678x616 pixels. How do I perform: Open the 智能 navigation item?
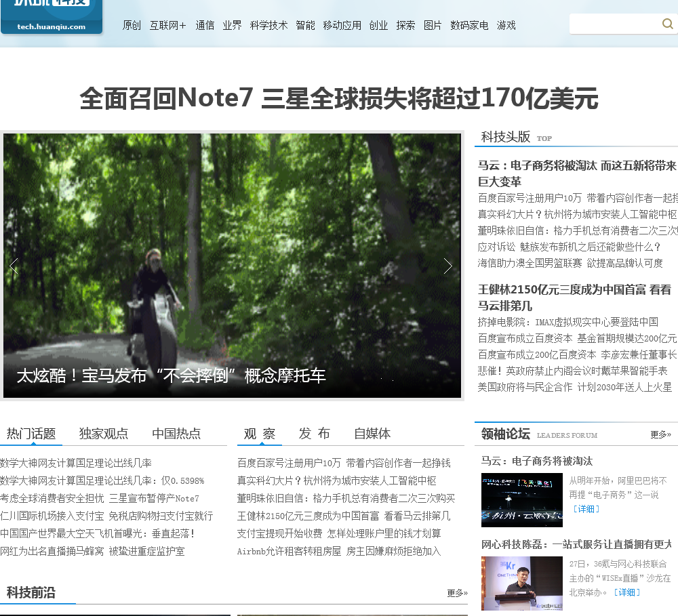click(305, 26)
